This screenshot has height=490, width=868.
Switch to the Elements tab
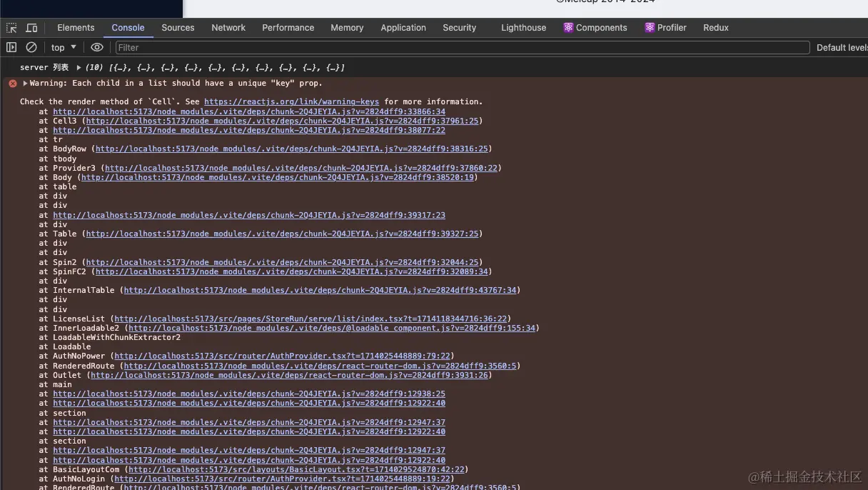click(x=76, y=28)
